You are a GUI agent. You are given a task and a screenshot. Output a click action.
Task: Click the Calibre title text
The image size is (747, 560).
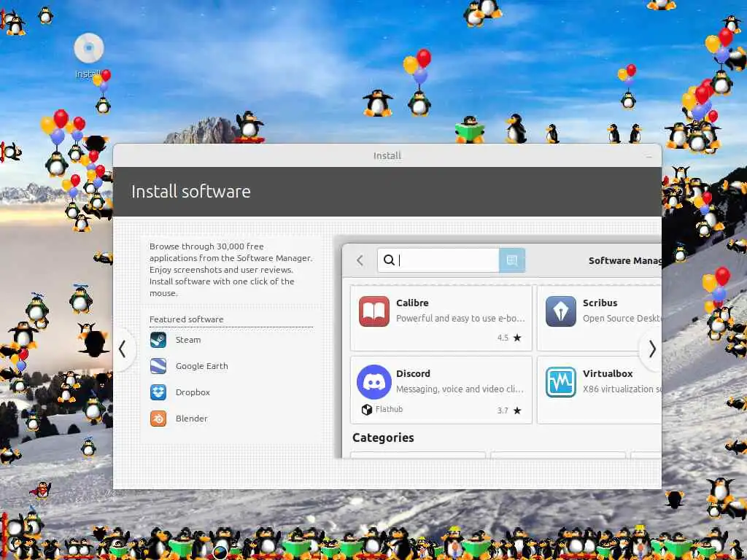(x=413, y=303)
